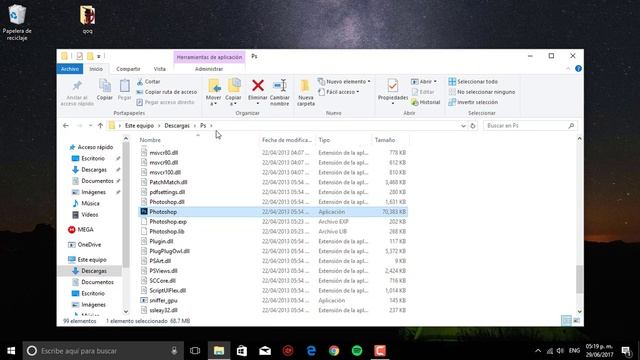The height and width of the screenshot is (360, 640).
Task: Click the Mover a button
Action: [213, 93]
